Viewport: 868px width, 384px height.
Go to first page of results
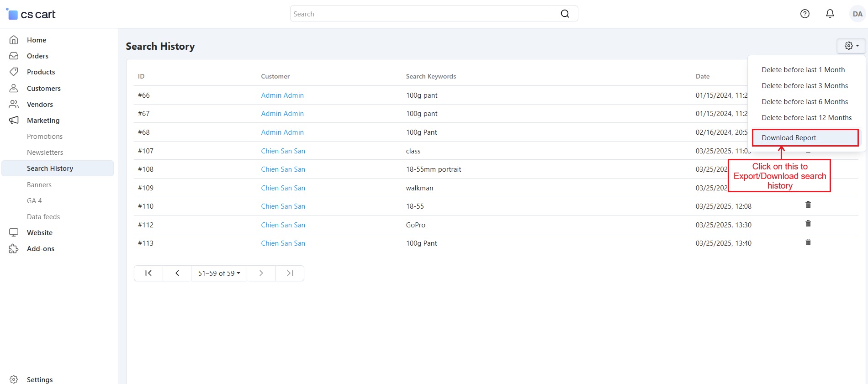[148, 273]
